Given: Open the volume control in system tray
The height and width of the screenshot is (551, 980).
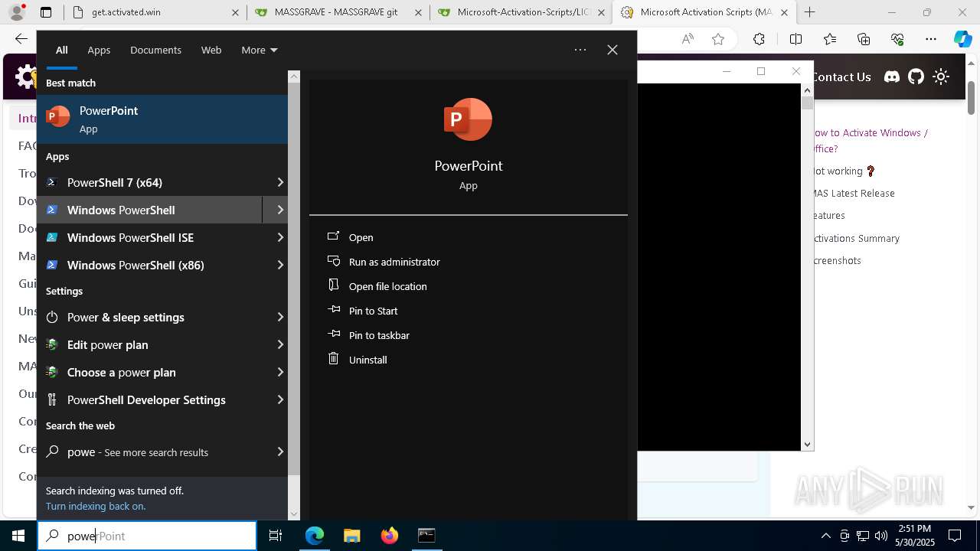Looking at the screenshot, I should 881,536.
